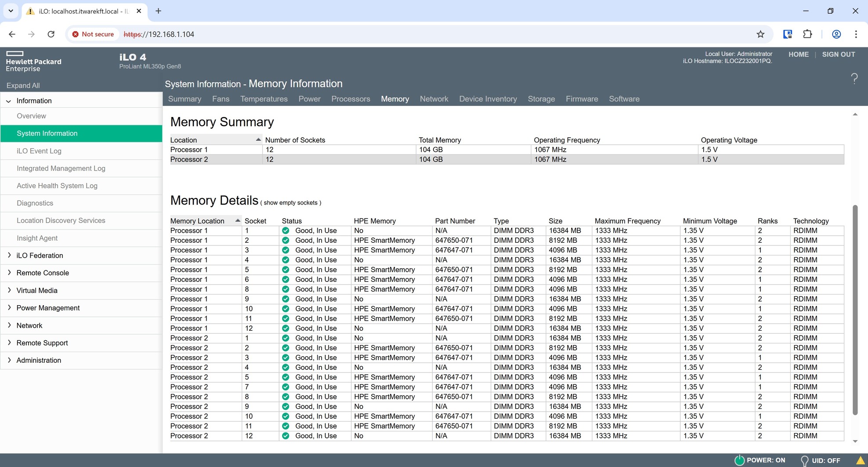Click the green status icon for Processor 1 socket 1
Viewport: 868px width, 467px height.
(x=286, y=231)
